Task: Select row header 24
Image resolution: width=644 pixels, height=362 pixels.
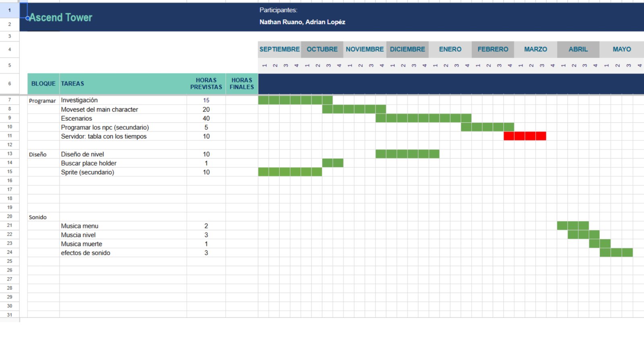Action: point(10,252)
